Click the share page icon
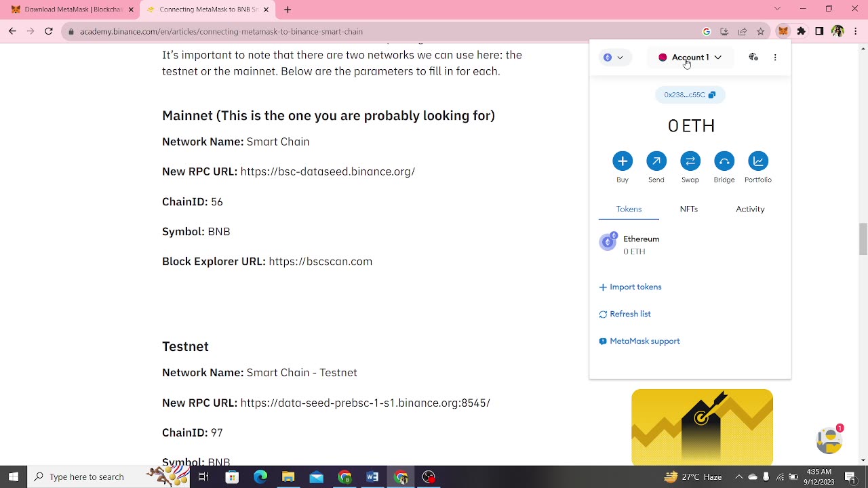The height and width of the screenshot is (488, 868). point(743,31)
